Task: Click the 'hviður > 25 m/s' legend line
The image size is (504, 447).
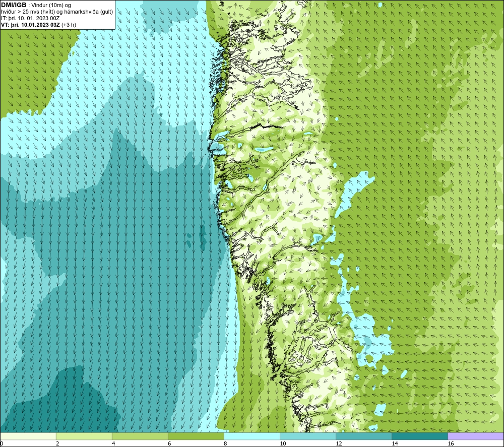Action: point(57,12)
